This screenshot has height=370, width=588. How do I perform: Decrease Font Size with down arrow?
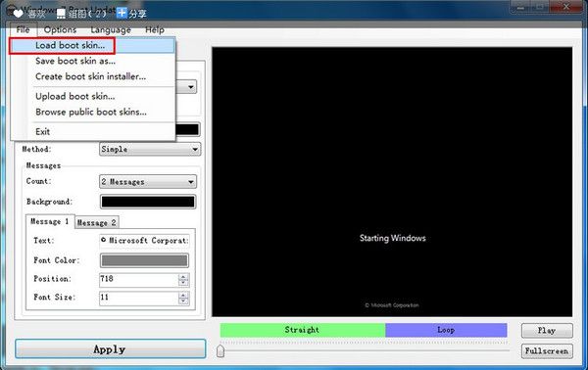coord(183,301)
